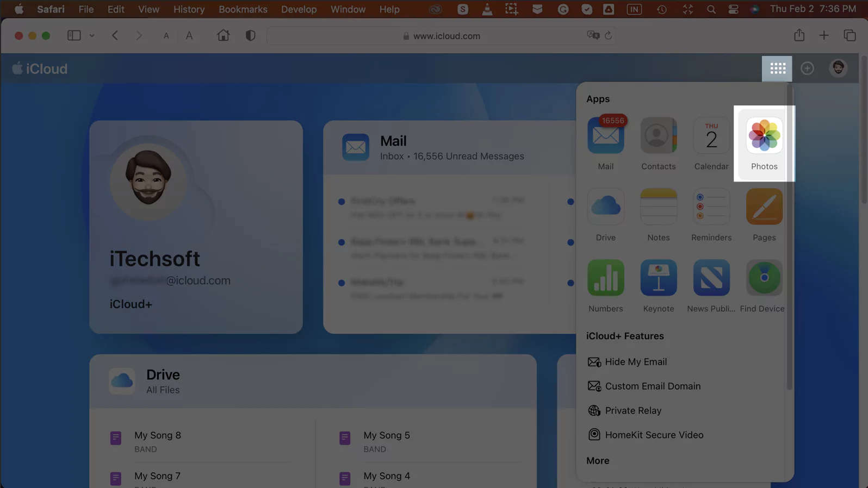Increase text size with large A

coord(189,35)
